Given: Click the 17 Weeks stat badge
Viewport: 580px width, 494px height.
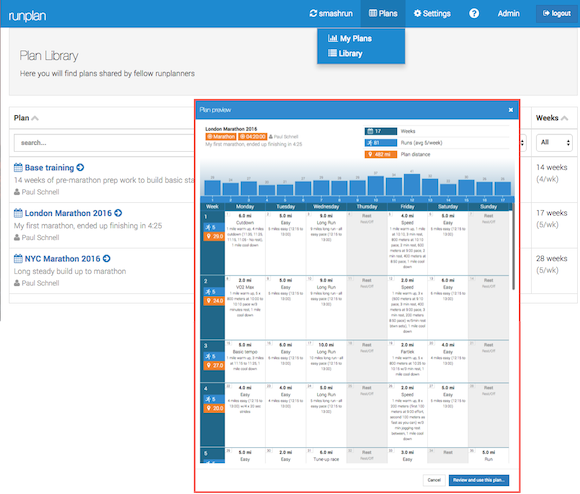Looking at the screenshot, I should (x=381, y=131).
